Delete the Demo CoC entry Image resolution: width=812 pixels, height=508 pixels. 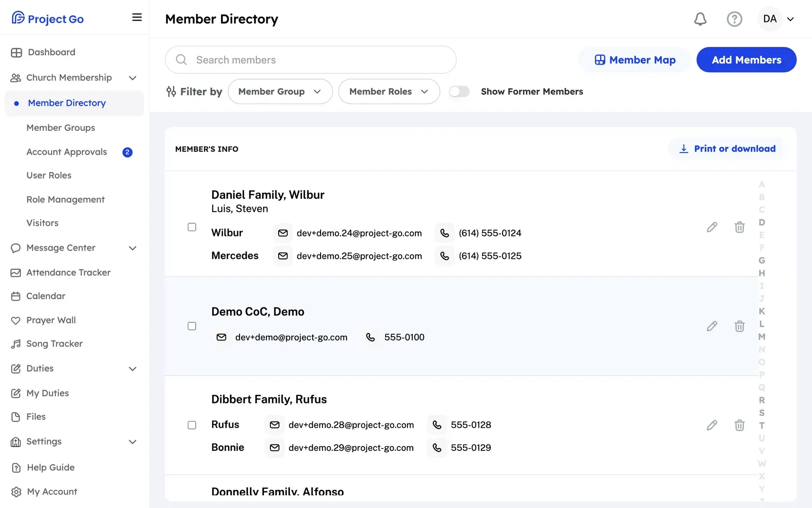click(740, 326)
